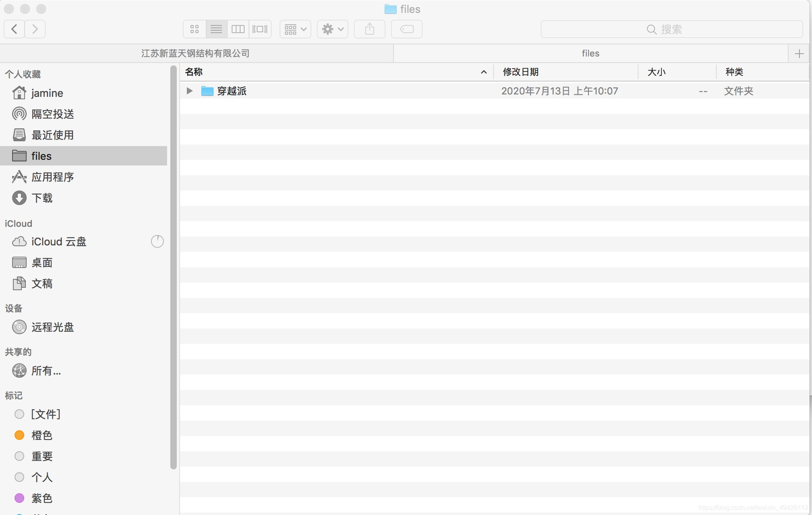Switch to column view mode

coord(238,29)
